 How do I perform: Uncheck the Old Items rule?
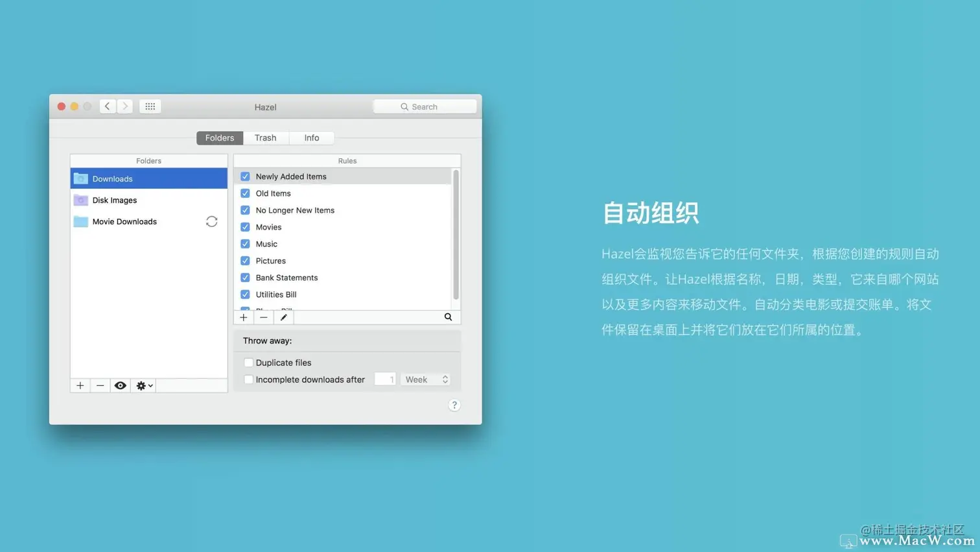click(245, 193)
